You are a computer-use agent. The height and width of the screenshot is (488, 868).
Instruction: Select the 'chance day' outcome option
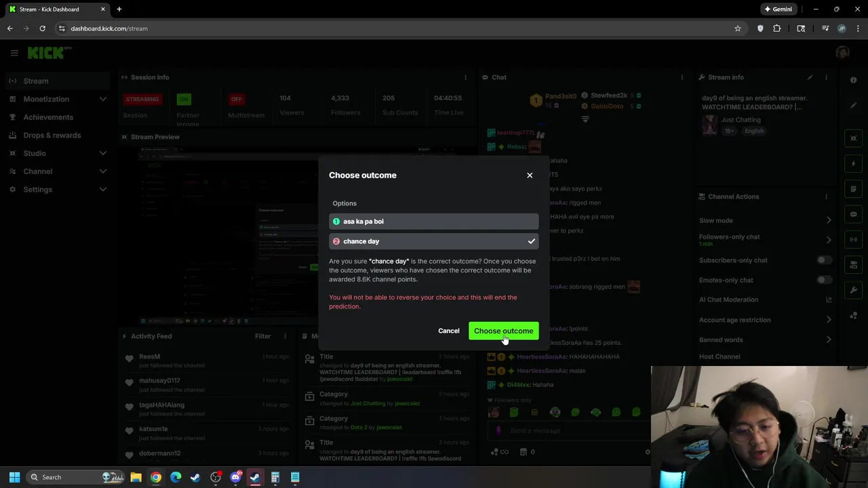tap(434, 241)
